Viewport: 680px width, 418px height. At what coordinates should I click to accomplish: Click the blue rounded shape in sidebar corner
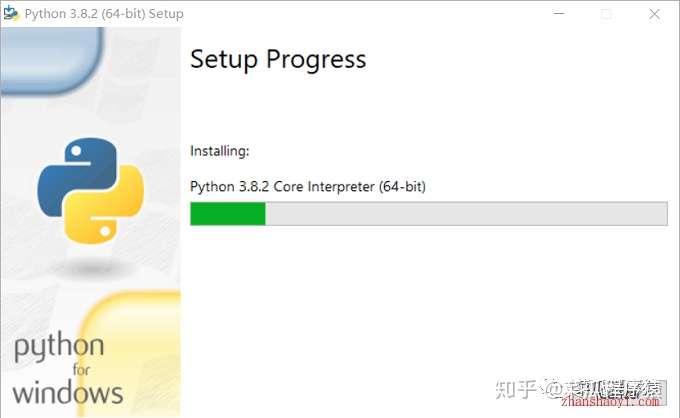coord(53,60)
